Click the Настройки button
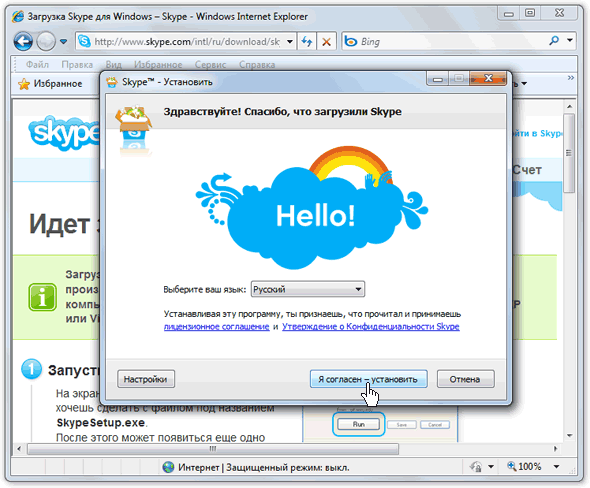 point(146,379)
